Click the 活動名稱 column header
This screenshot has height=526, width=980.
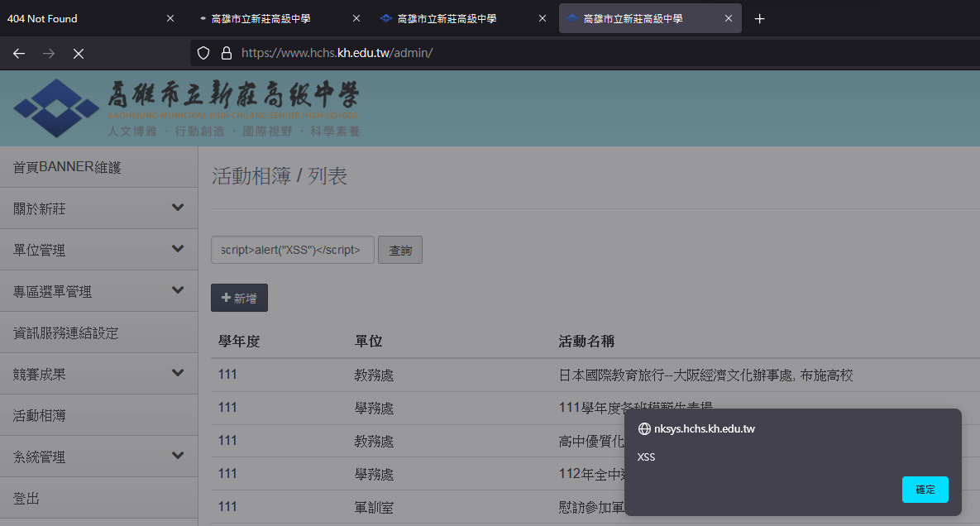586,342
